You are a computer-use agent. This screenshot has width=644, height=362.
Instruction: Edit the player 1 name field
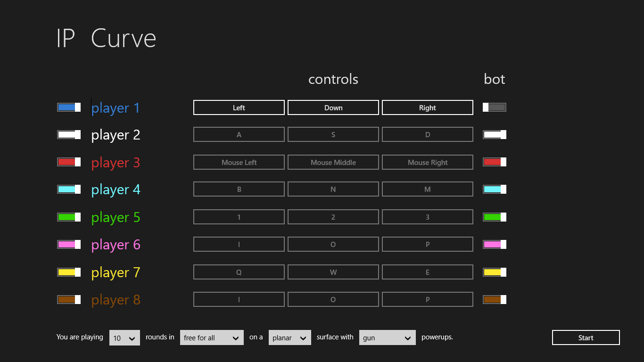pyautogui.click(x=116, y=108)
